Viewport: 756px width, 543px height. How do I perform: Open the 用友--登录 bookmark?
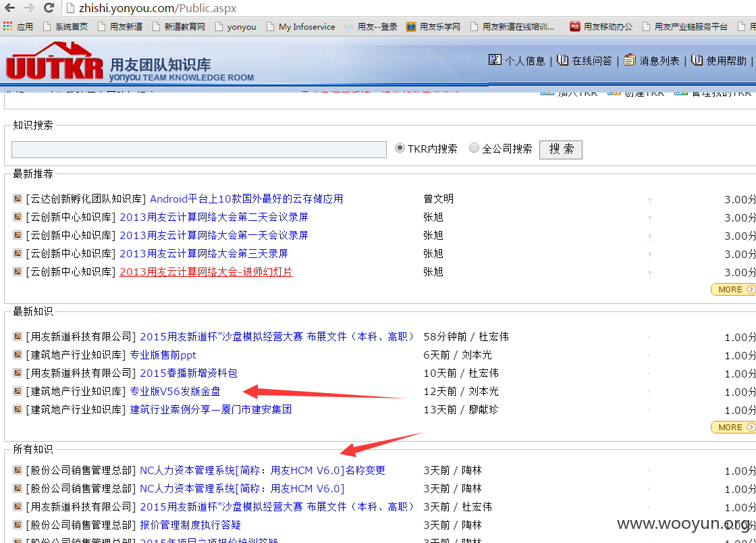click(x=371, y=26)
